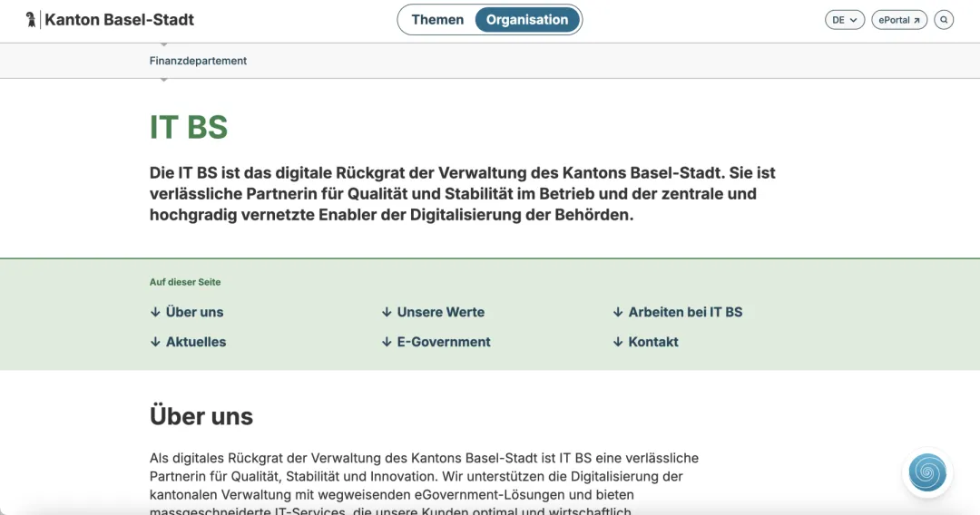Click the down arrow beside Unsere Werte
The image size is (980, 515).
(x=387, y=312)
